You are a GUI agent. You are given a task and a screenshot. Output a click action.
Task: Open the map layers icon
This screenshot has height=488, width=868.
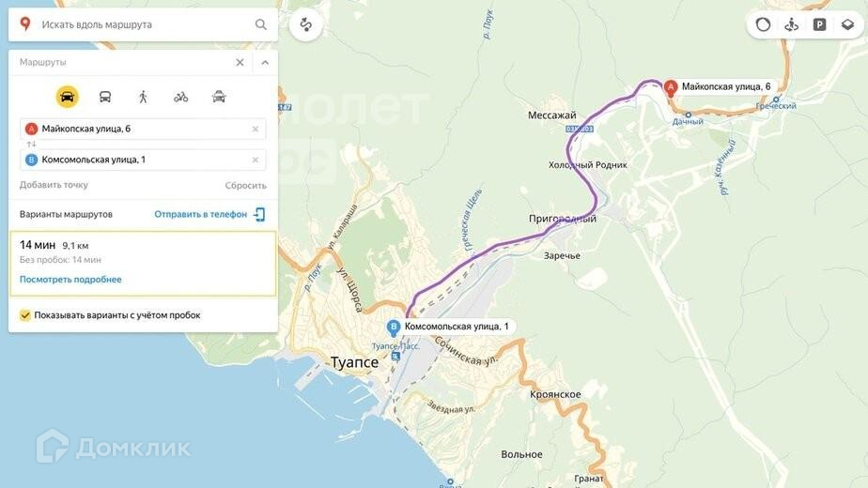click(847, 24)
